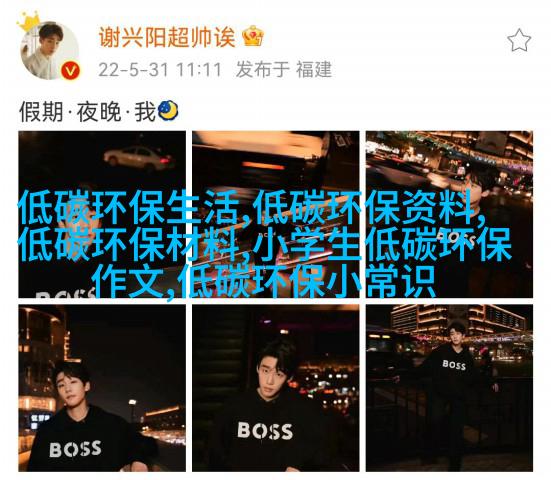Open username 谢兴阳超帅诶 profile link

(x=167, y=37)
